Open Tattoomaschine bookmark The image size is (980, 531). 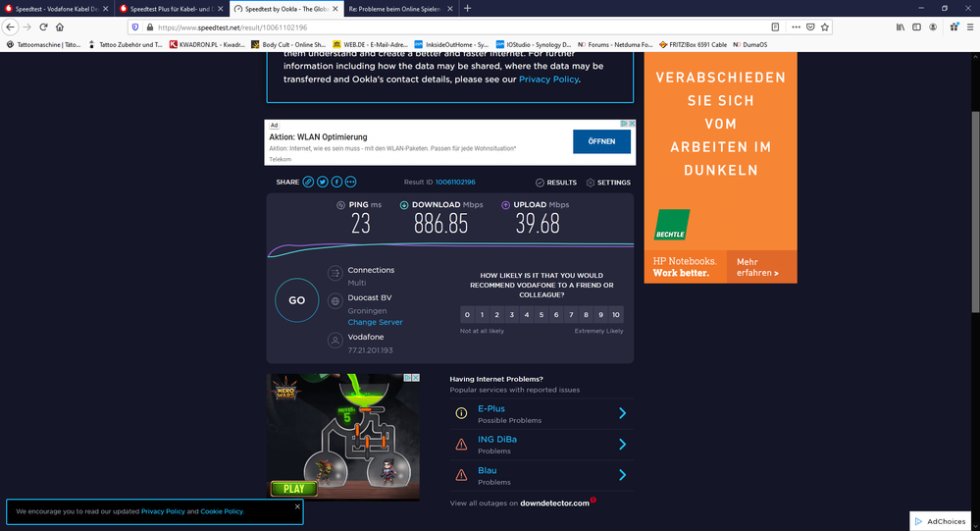[43, 44]
